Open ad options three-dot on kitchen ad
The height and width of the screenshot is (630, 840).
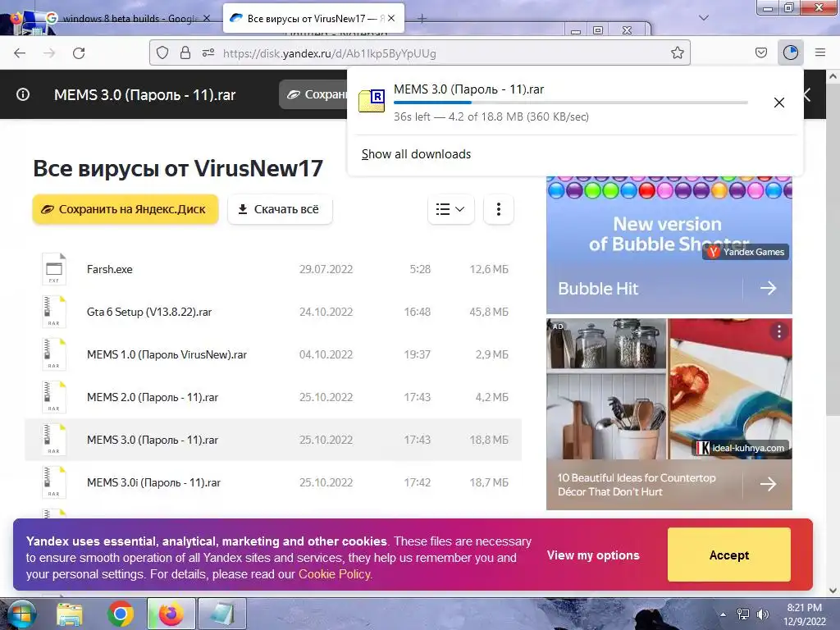click(x=779, y=332)
